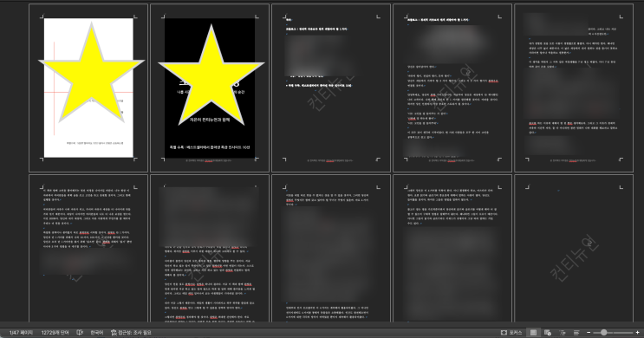This screenshot has height=338, width=644.
Task: Click the yellow star shape on black page
Action: (211, 75)
